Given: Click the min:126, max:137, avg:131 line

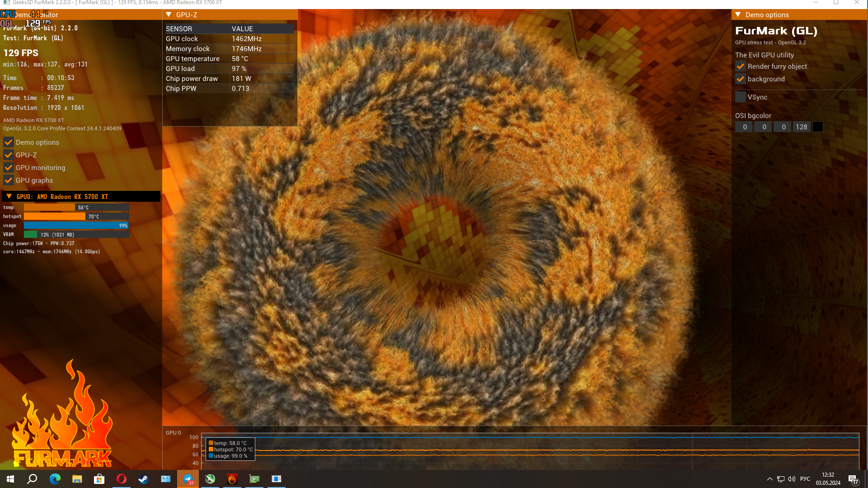Looking at the screenshot, I should point(45,64).
